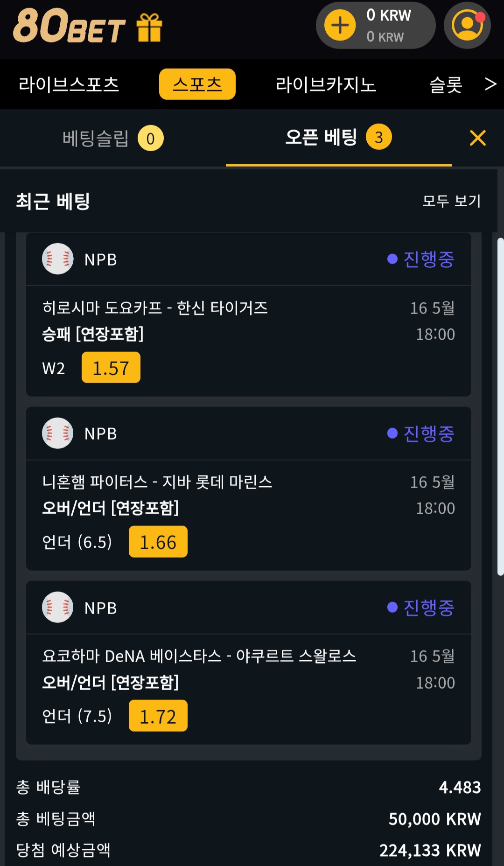Screen dimensions: 504x866
Task: Click the 모두 보기 link
Action: [451, 201]
